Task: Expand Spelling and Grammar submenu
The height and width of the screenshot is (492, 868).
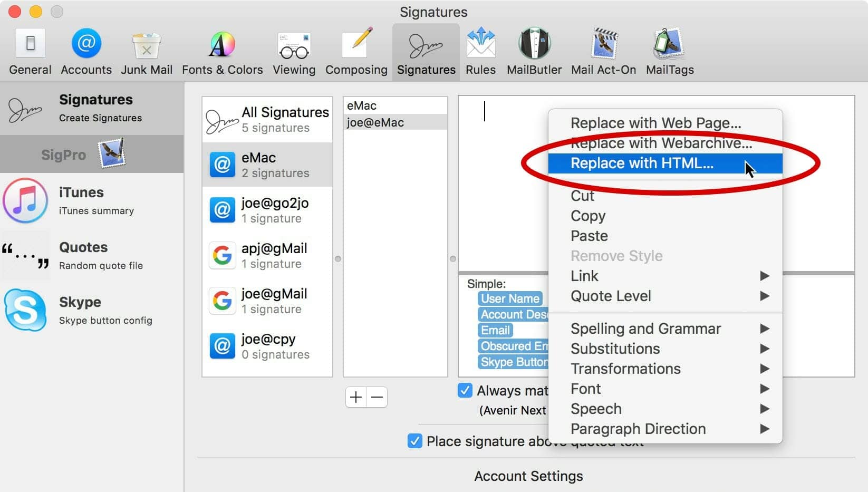Action: (665, 329)
